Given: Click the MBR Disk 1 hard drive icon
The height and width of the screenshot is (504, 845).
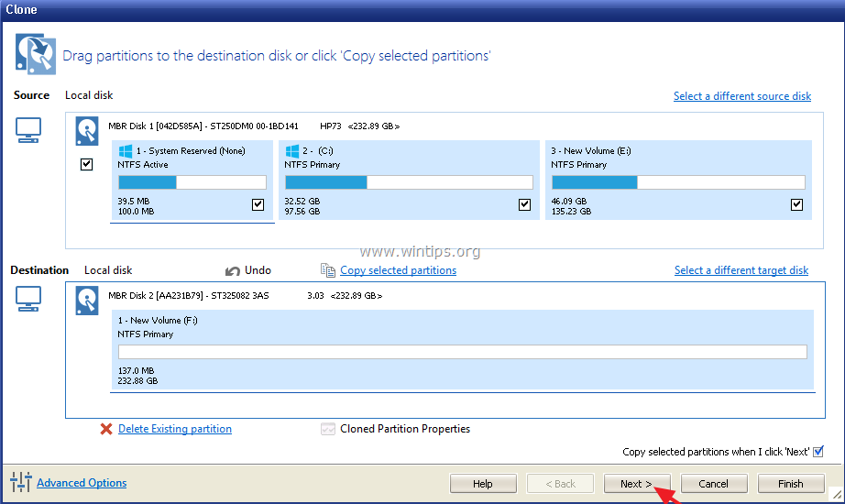Looking at the screenshot, I should tap(87, 131).
